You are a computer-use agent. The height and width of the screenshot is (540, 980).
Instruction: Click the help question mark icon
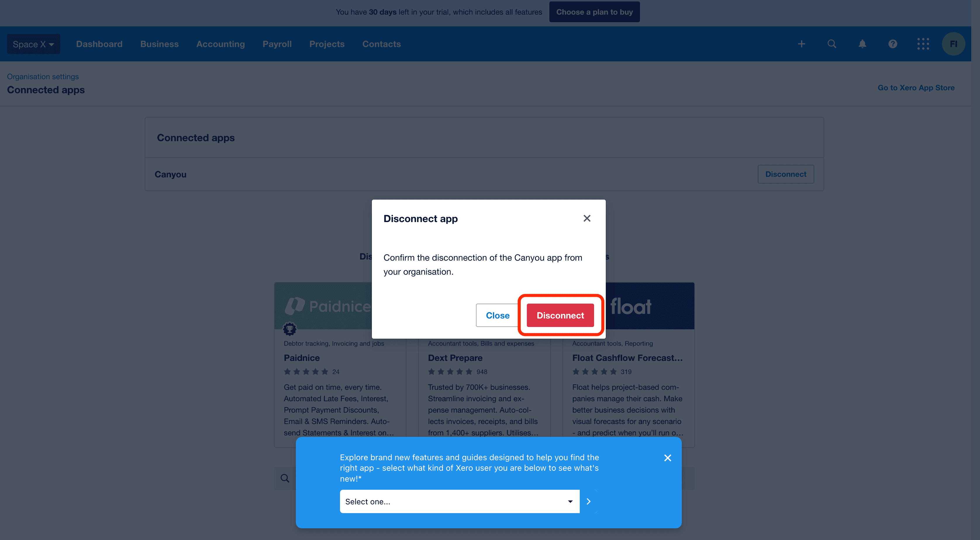892,44
